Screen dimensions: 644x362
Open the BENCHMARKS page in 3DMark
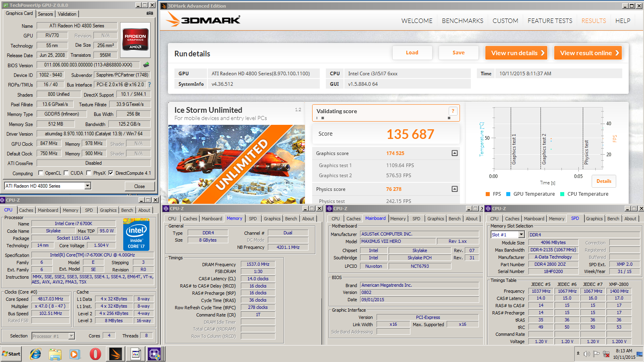[x=462, y=21]
